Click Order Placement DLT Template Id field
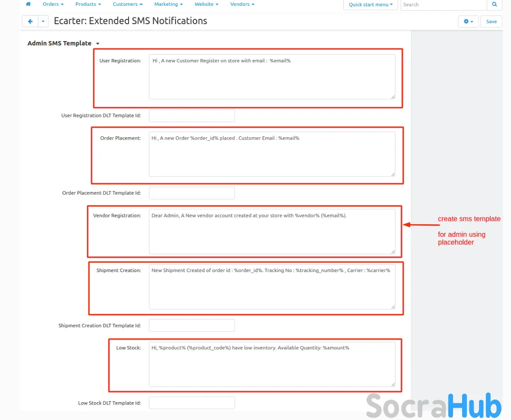Viewport: 511px width, 420px height. [x=191, y=193]
